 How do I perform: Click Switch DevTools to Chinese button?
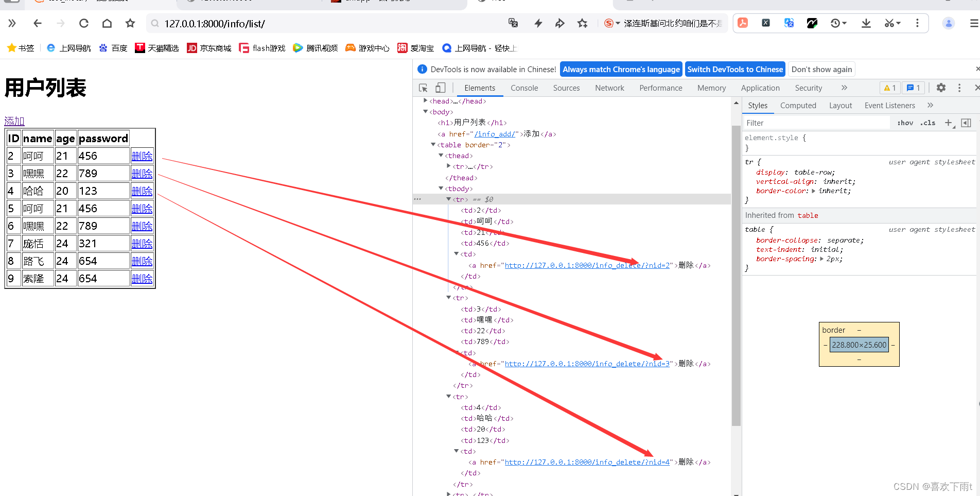(735, 69)
